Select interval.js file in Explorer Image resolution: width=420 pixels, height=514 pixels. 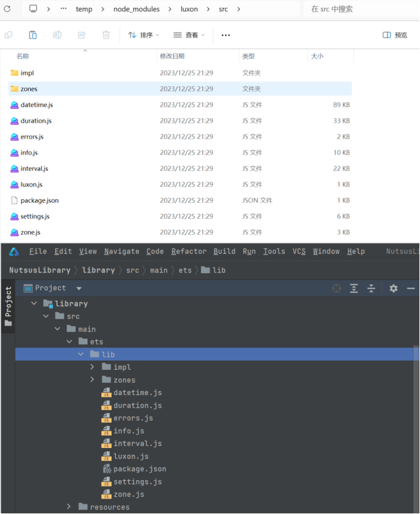[180, 168]
